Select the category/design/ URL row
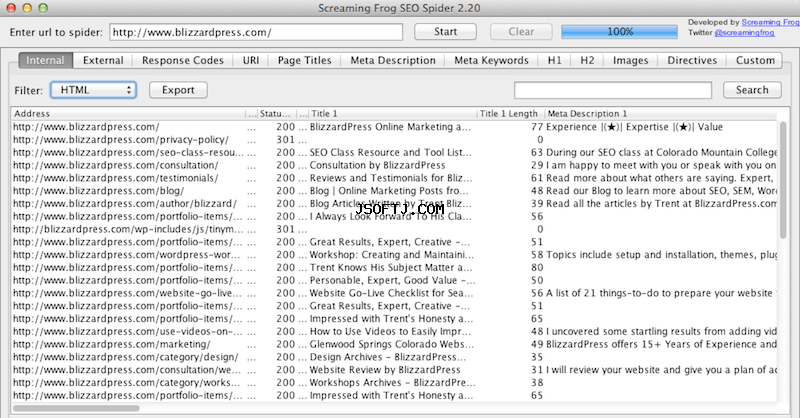The width and height of the screenshot is (800, 418). point(394,357)
